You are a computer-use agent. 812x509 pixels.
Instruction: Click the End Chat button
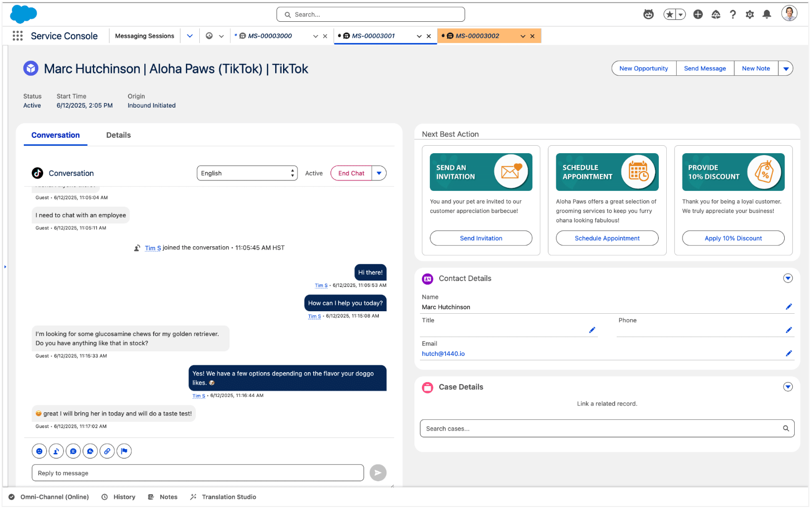coord(351,173)
